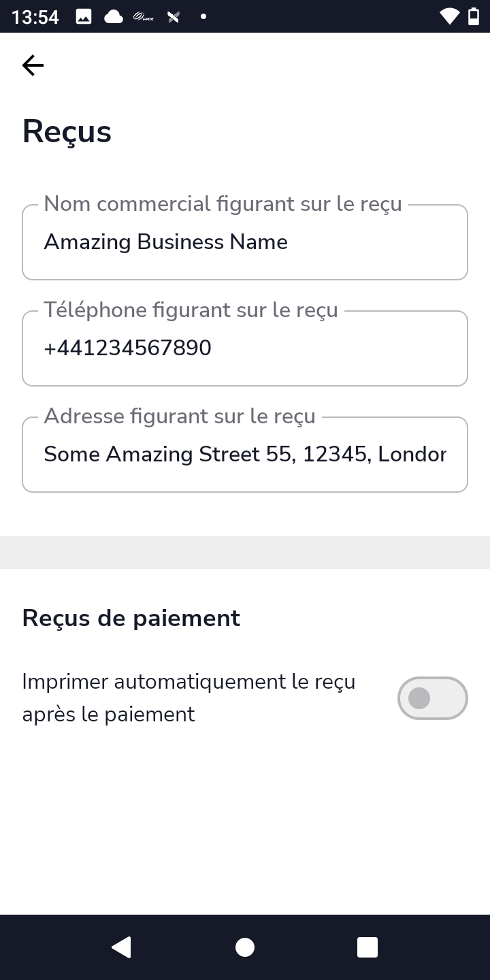Image resolution: width=490 pixels, height=980 pixels.
Task: Tap the pinwheel notification icon
Action: point(174,16)
